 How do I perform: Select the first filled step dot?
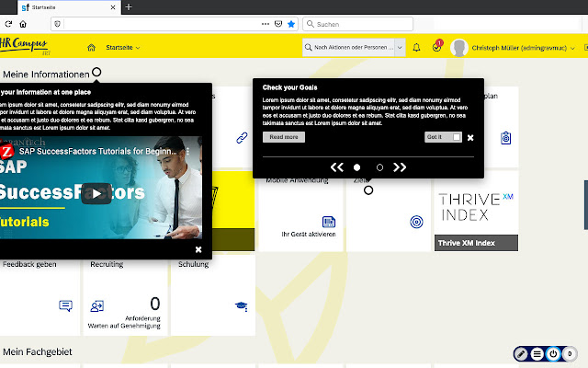[x=357, y=167]
